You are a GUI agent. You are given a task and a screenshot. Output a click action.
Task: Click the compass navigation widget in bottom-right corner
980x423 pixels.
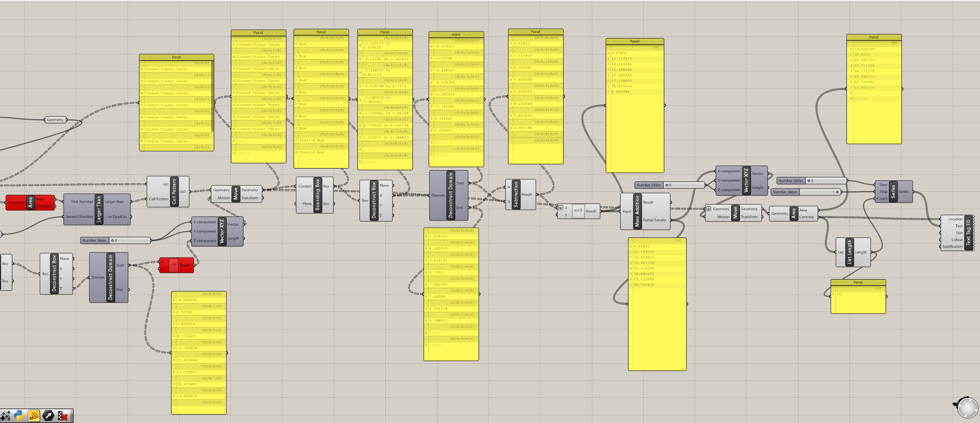[967, 408]
